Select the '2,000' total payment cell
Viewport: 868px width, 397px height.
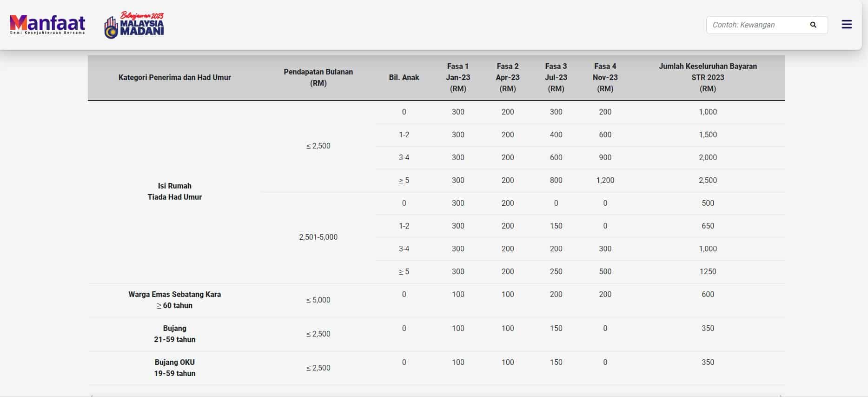click(708, 157)
